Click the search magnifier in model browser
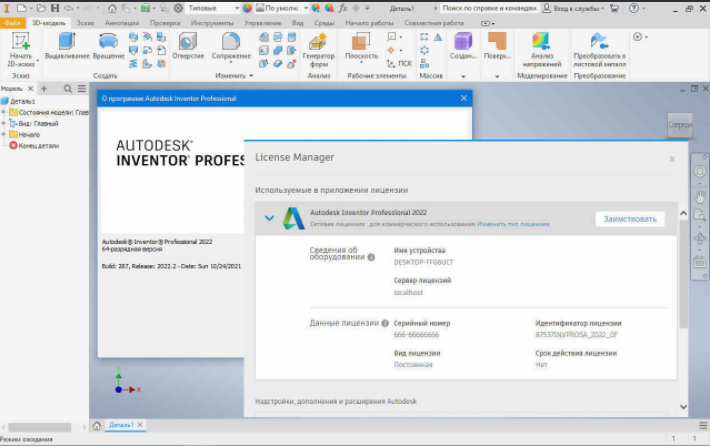 [67, 89]
